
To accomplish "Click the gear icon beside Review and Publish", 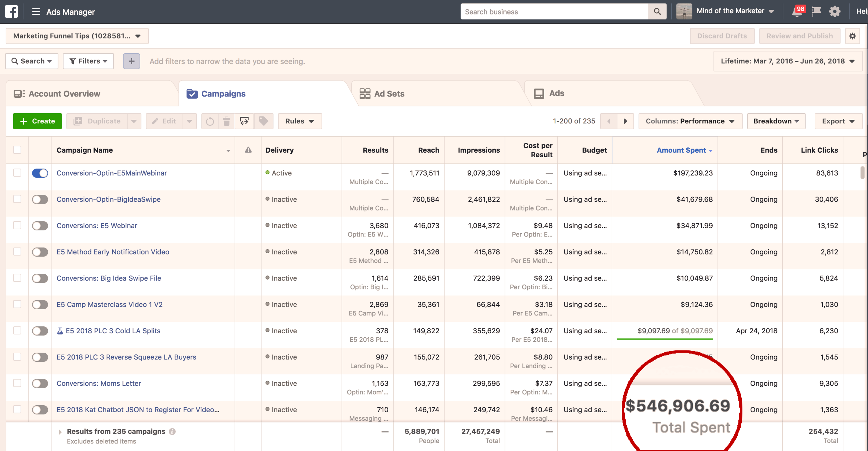I will coord(852,36).
